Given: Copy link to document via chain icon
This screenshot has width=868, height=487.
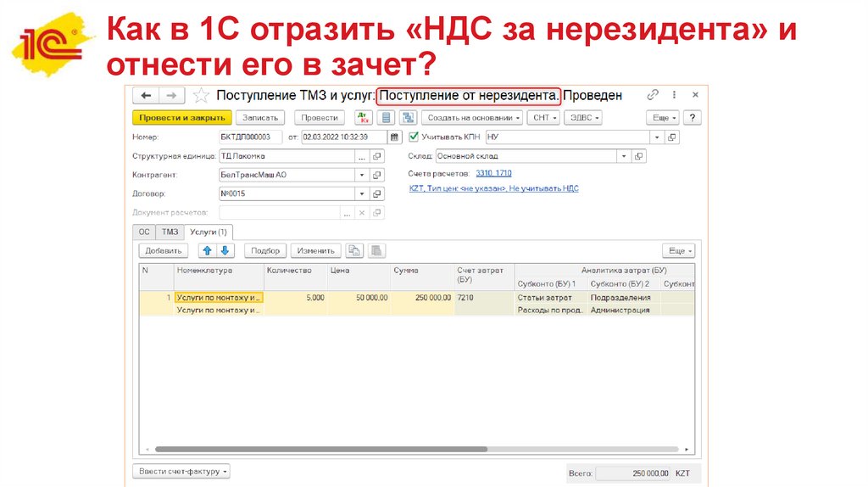Looking at the screenshot, I should [x=653, y=95].
